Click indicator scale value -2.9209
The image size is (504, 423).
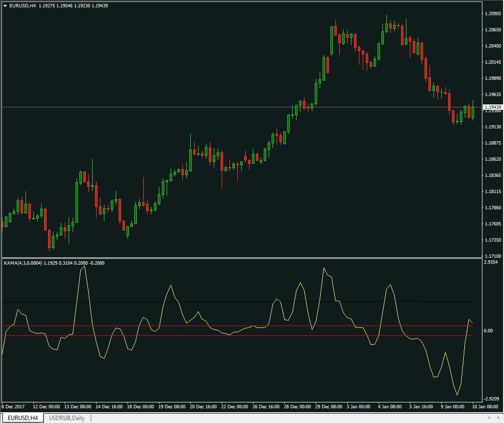(x=491, y=398)
